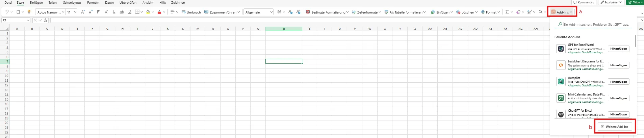Add Lucidchart Diagrams via Hinzufügen
The height and width of the screenshot is (138, 644).
618,65
